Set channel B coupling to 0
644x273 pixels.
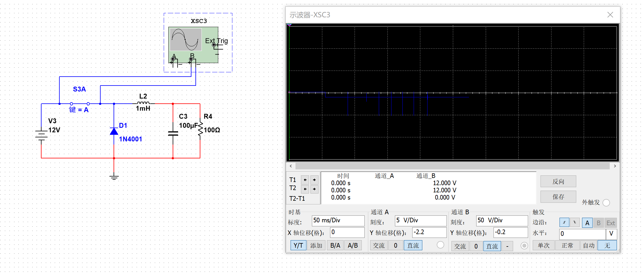(476, 246)
